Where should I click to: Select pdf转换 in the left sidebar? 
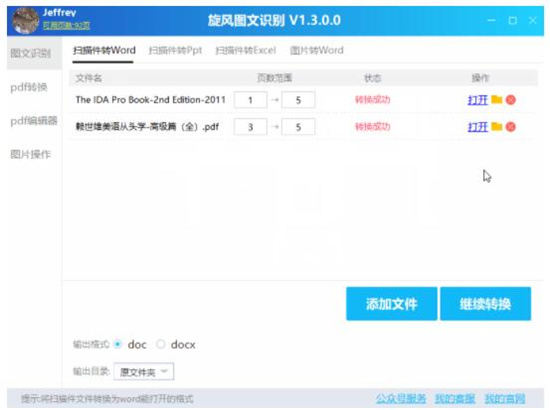coord(29,87)
